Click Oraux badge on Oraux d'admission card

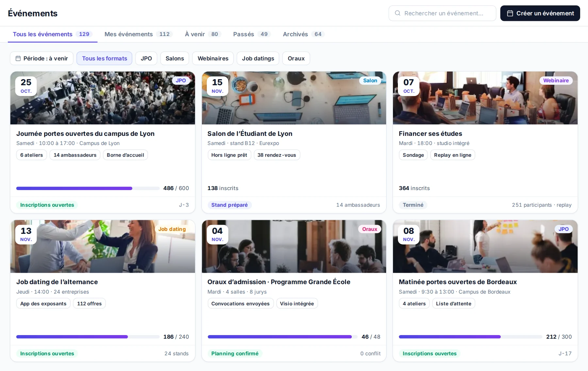370,229
